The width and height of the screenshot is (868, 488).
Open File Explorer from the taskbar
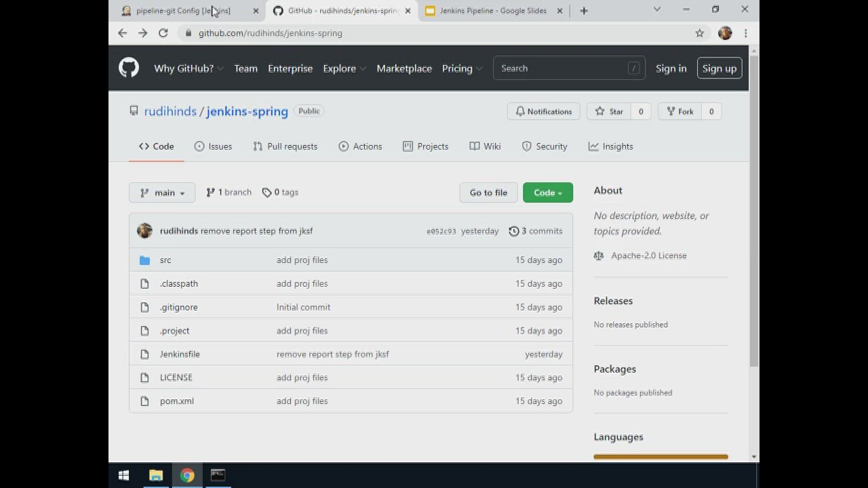[x=156, y=476]
